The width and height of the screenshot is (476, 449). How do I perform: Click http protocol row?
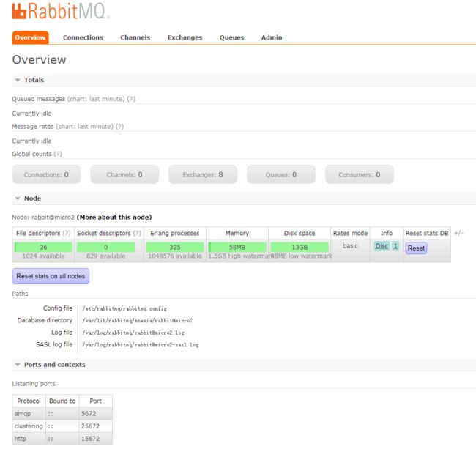62,439
